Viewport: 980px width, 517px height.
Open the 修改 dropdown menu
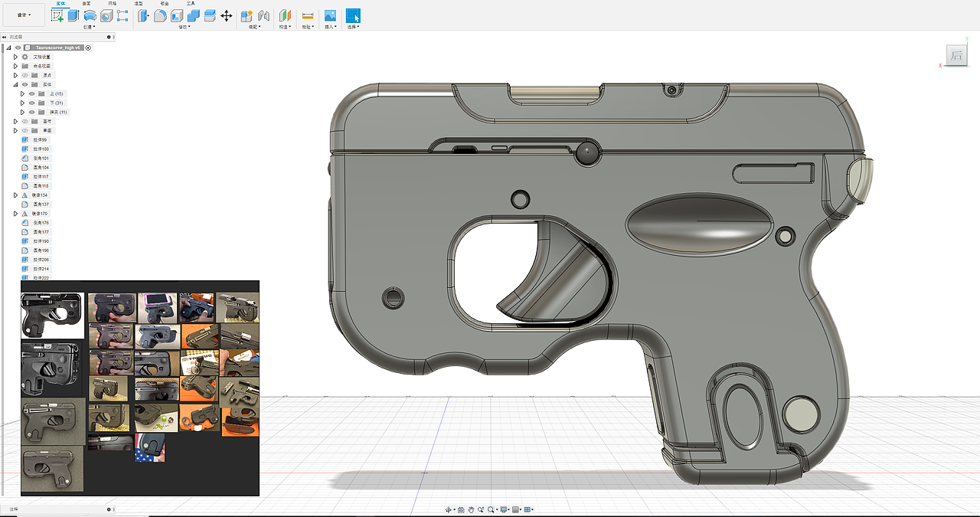[x=185, y=27]
